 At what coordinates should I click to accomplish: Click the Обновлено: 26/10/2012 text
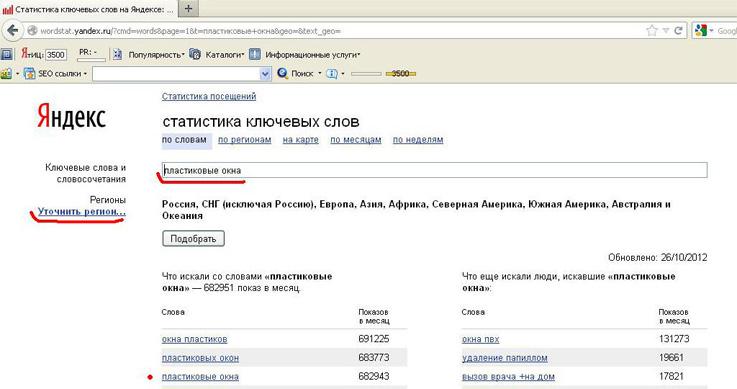pyautogui.click(x=658, y=257)
